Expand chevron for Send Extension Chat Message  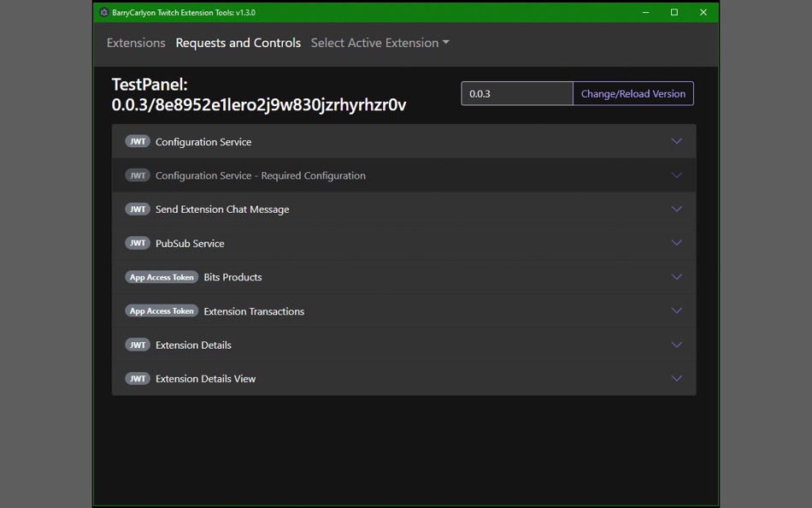[x=676, y=209]
